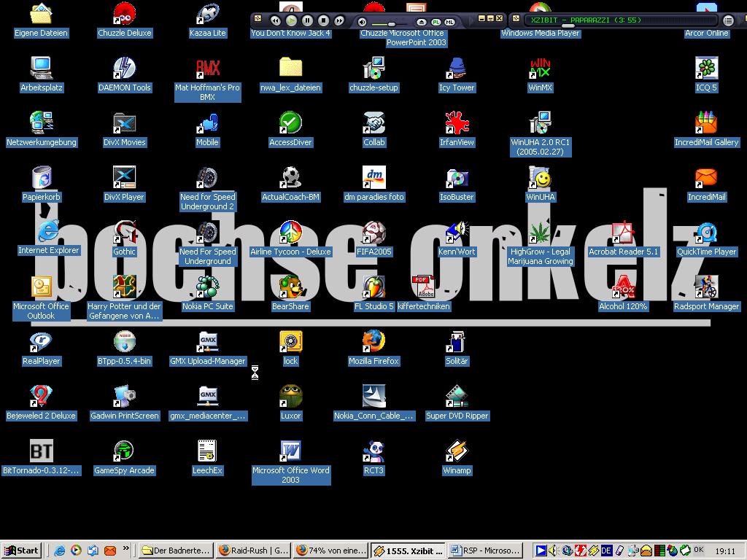
Task: Stop playback in Winamp
Action: (323, 20)
